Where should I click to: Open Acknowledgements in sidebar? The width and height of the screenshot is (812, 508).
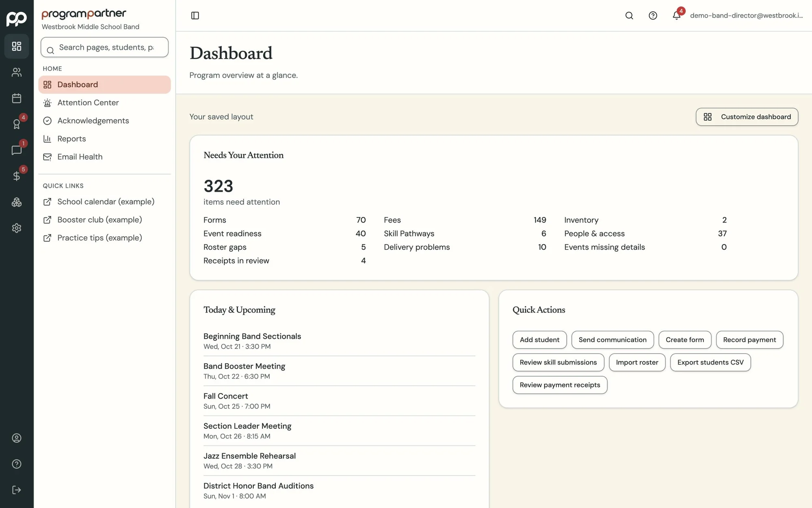click(x=105, y=121)
